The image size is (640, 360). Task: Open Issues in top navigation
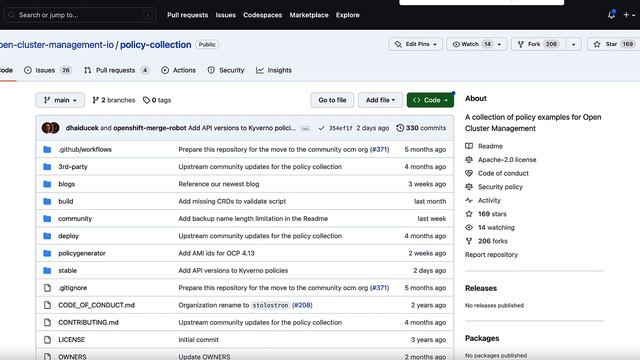tap(225, 15)
